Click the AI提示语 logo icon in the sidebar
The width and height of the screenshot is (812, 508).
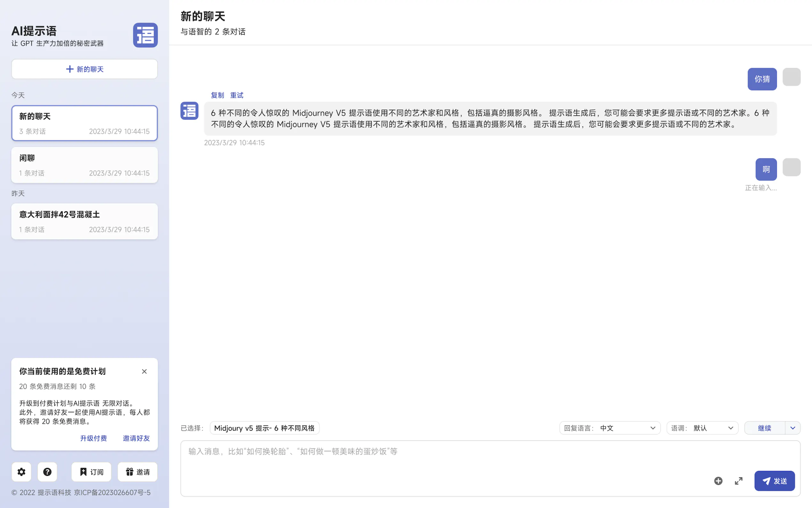145,35
